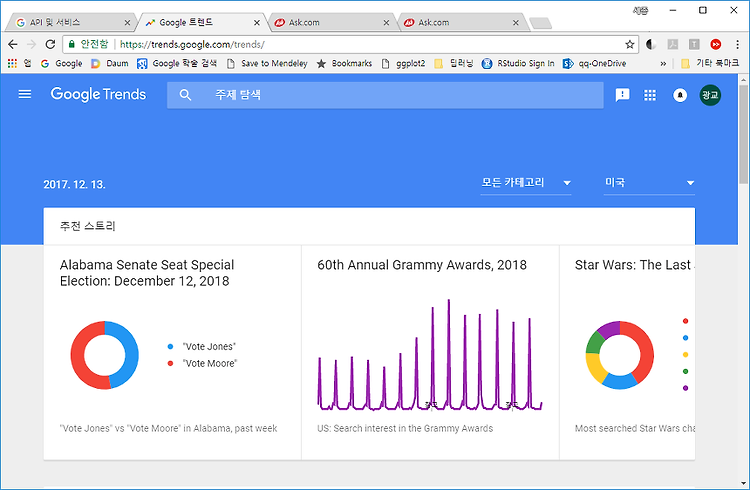Viewport: 750px width, 490px height.
Task: Open the 기타 북마크 folder
Action: click(710, 63)
